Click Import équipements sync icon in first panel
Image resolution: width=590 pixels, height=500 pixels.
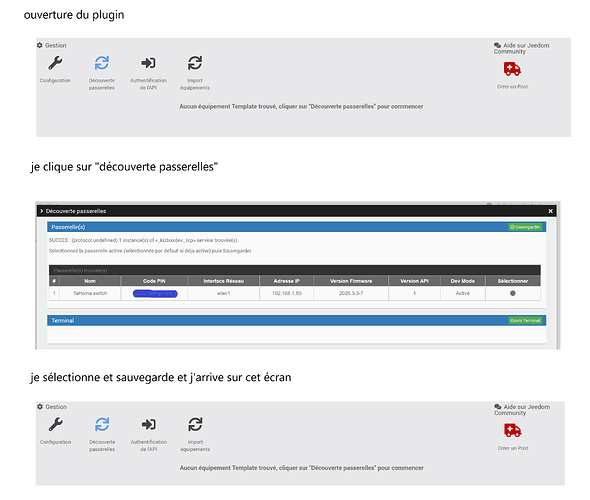click(x=195, y=63)
